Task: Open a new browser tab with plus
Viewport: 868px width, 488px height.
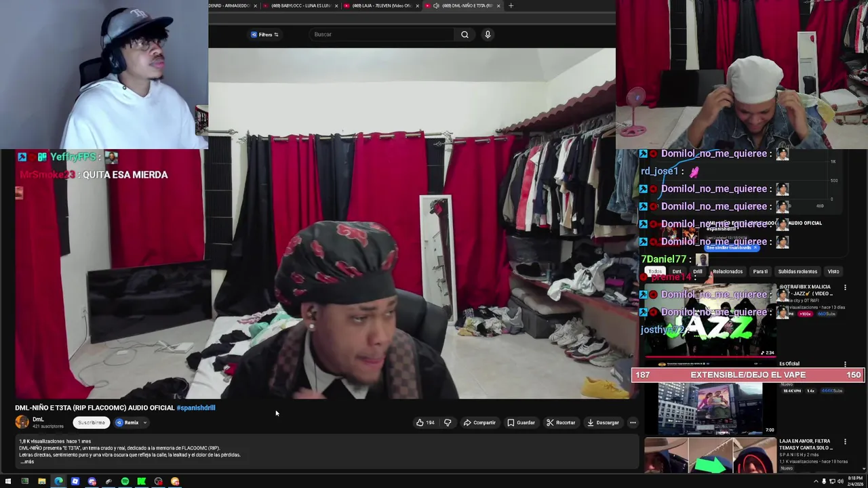Action: (511, 5)
